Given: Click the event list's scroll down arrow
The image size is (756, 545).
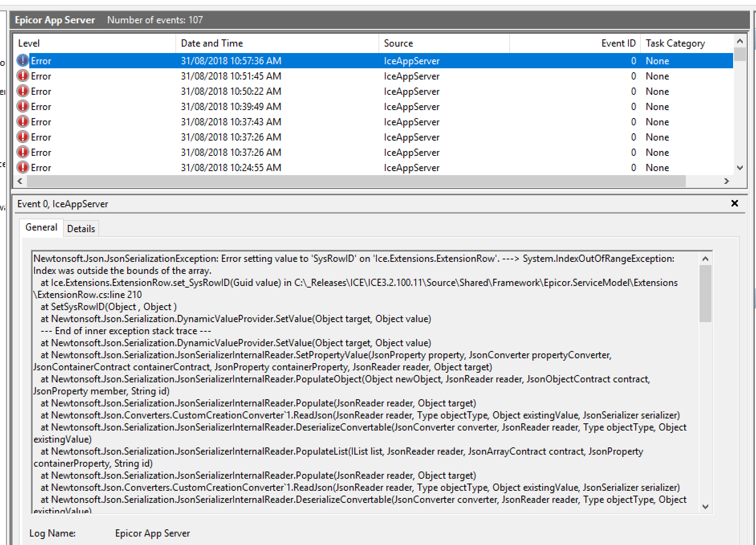Looking at the screenshot, I should pyautogui.click(x=740, y=168).
